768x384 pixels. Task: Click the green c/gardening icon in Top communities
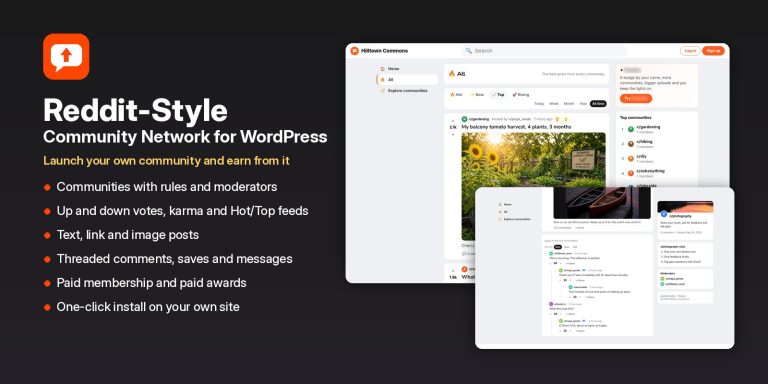coord(631,129)
